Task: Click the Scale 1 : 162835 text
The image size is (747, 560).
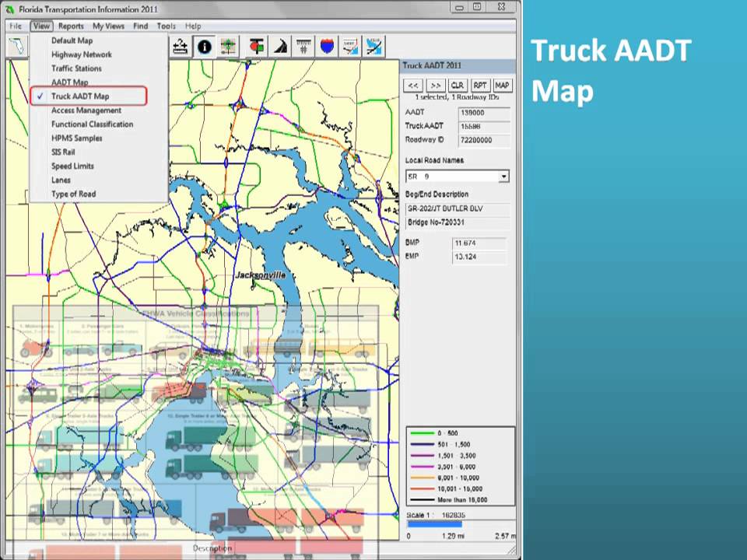Action: coord(436,515)
